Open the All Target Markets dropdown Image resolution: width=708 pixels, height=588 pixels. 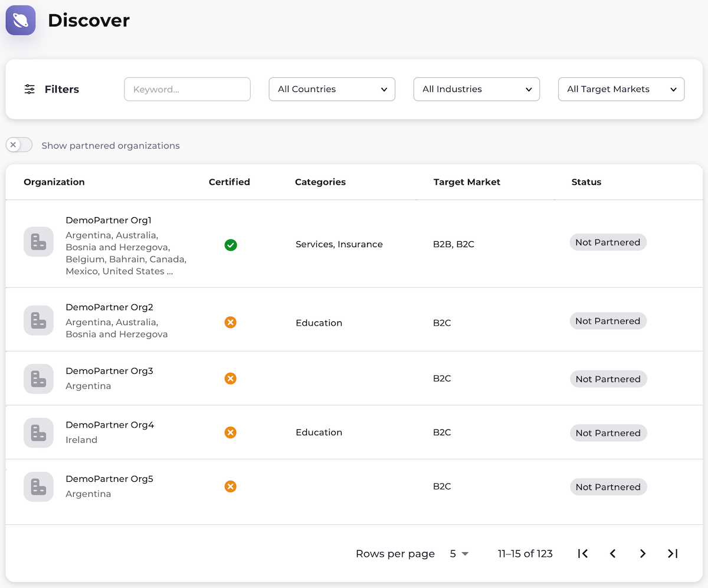(x=621, y=89)
